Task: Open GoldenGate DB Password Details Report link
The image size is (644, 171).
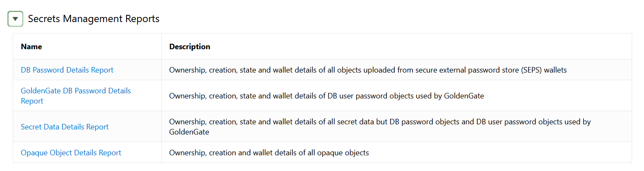Action: (x=76, y=91)
